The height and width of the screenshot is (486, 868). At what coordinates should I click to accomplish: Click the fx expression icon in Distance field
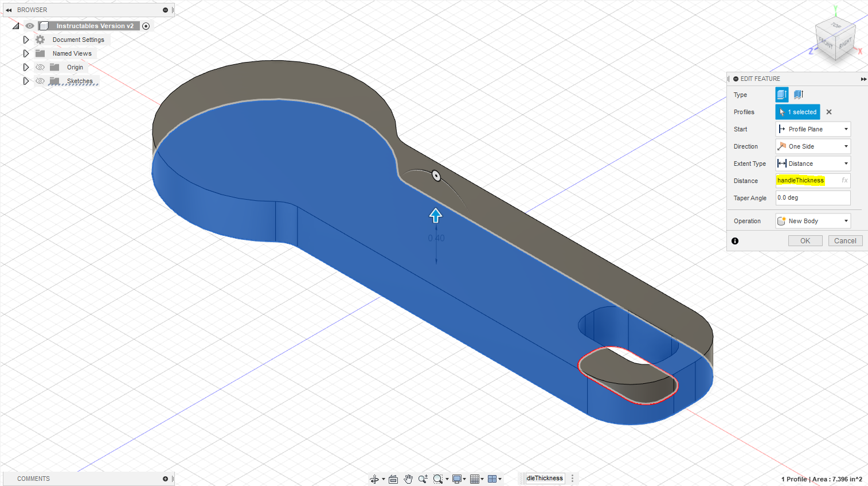(x=844, y=180)
